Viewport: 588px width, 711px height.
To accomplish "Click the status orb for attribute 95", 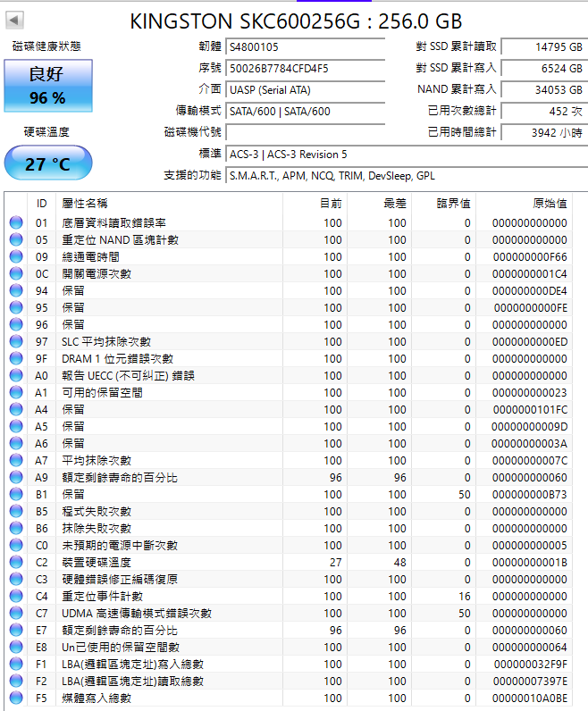I will pos(16,307).
